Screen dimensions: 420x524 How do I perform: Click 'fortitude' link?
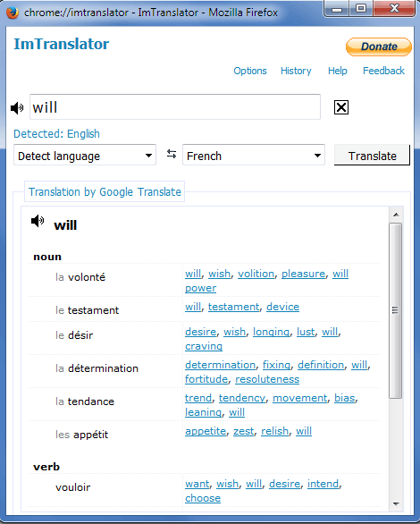[206, 379]
